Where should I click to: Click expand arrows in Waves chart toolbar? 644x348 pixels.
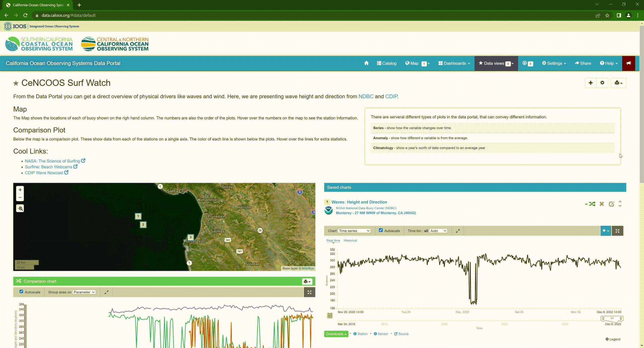tap(458, 231)
